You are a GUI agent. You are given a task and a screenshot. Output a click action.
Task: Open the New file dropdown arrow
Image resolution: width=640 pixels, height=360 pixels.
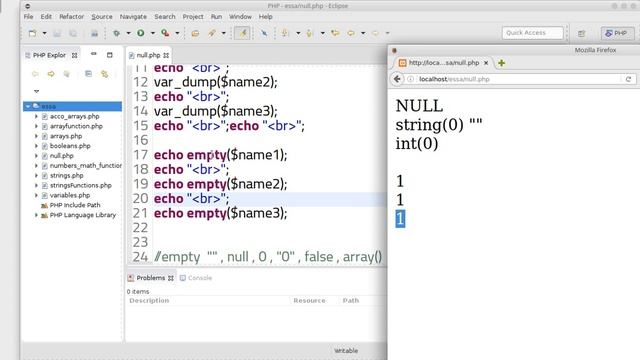click(44, 33)
